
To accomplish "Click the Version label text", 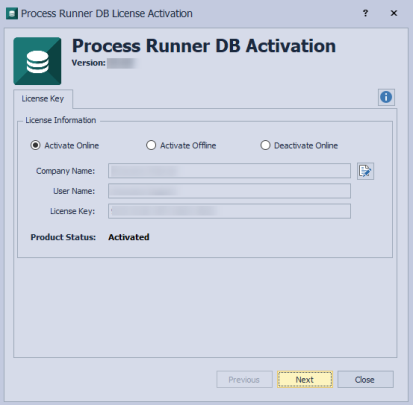I will click(88, 63).
